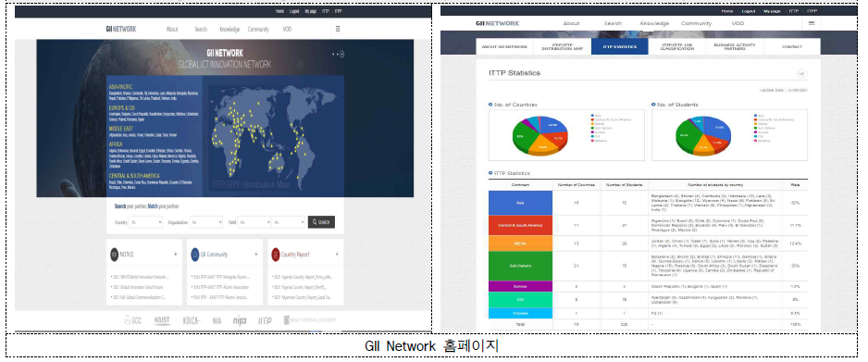Open '2021 Nigeria Country Report' item

[300, 287]
